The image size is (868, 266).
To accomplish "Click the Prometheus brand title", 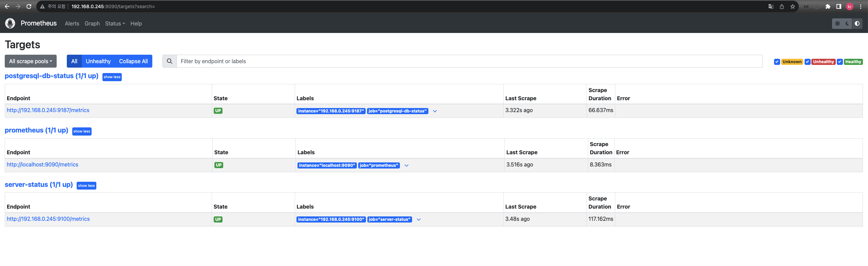I will [39, 23].
